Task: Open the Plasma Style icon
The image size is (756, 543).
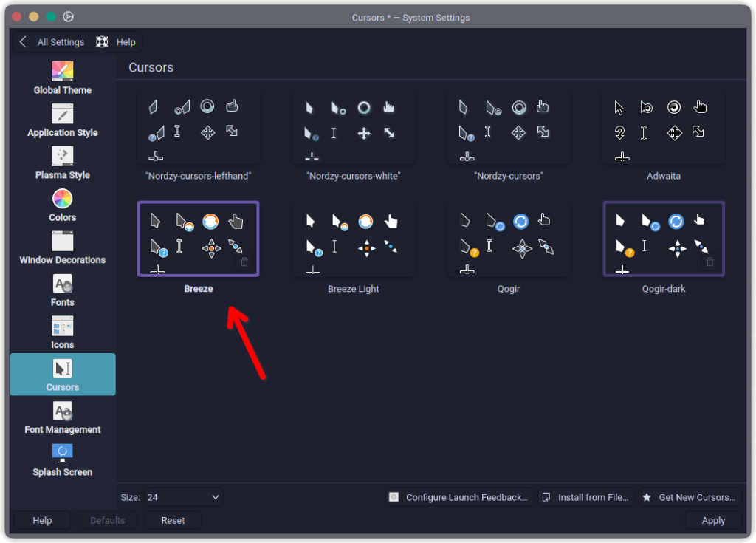Action: [62, 157]
